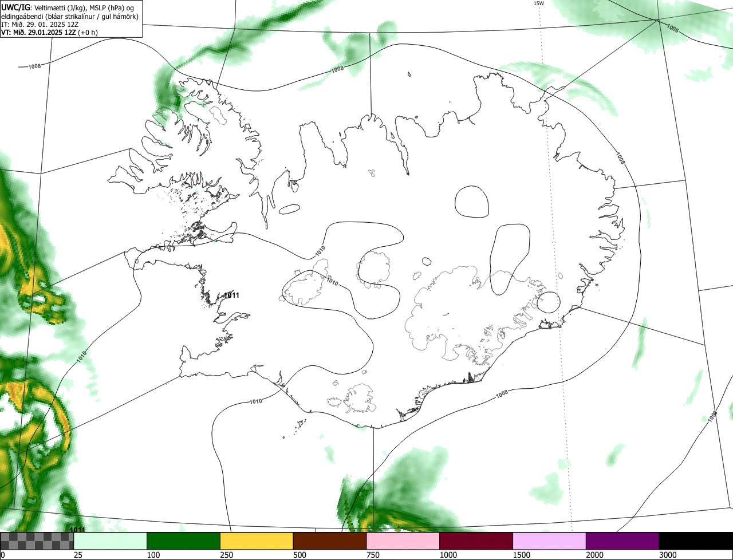733x560 pixels.
Task: Click the 1011 pressure label over the southwest coast
Action: (231, 295)
